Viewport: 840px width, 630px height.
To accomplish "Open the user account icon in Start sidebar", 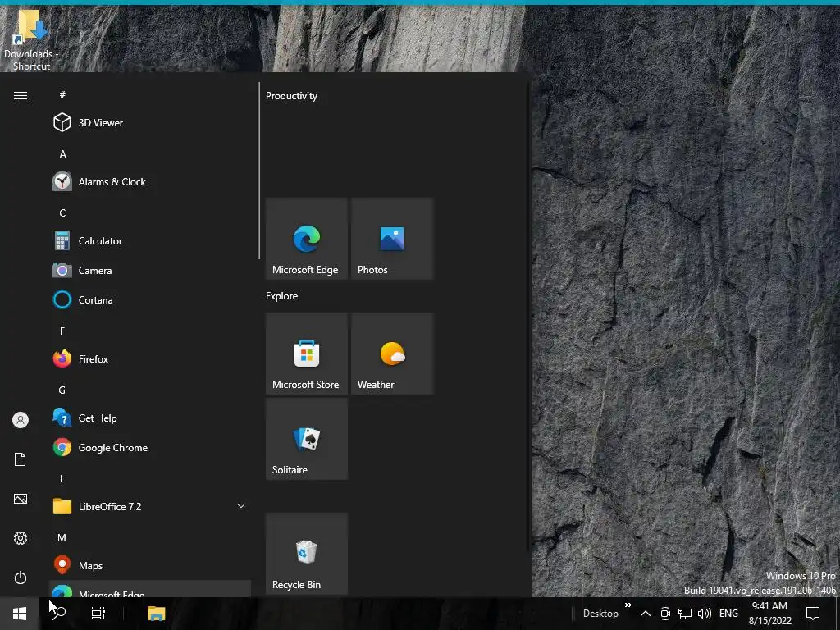I will click(21, 420).
